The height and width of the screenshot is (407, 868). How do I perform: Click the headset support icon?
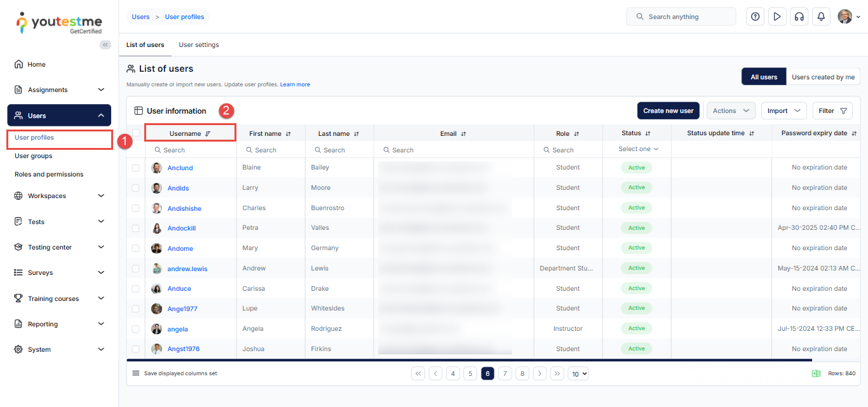[x=799, y=17]
